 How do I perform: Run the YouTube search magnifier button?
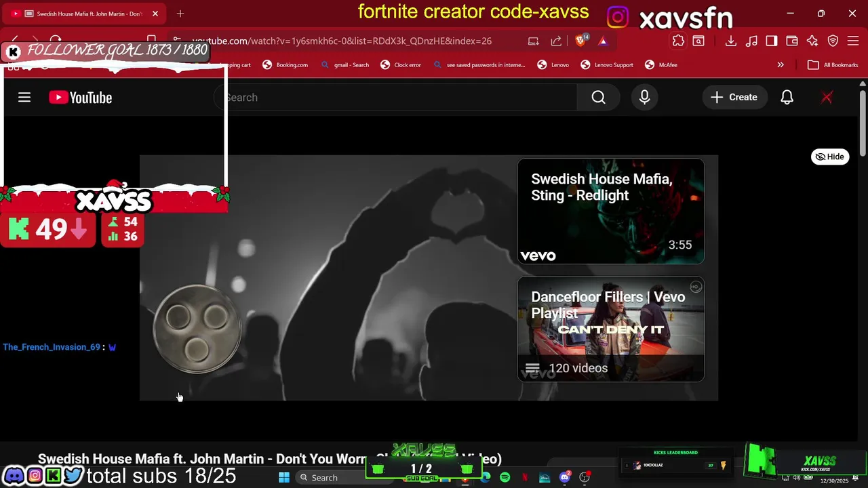598,98
